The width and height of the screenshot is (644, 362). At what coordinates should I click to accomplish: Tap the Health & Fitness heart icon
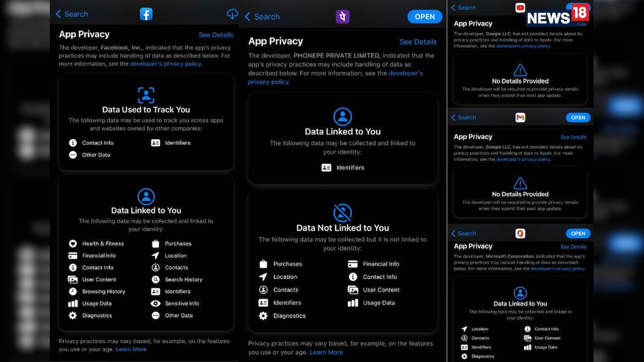coord(73,243)
